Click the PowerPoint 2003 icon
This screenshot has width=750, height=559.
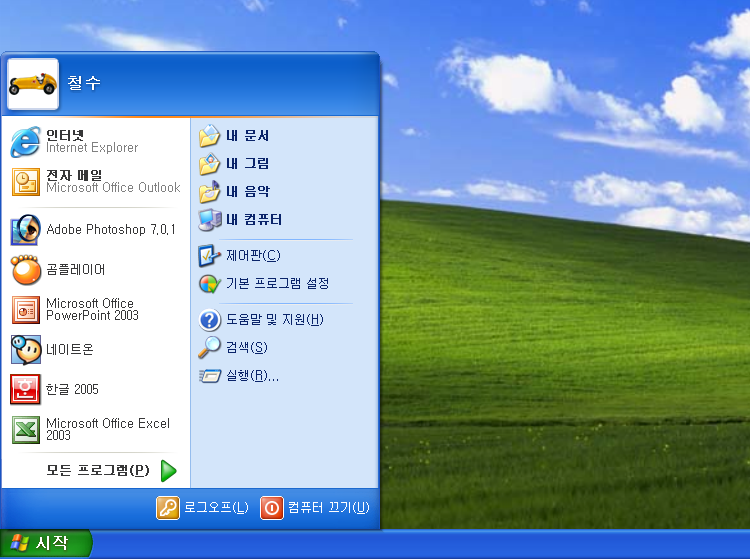[25, 310]
